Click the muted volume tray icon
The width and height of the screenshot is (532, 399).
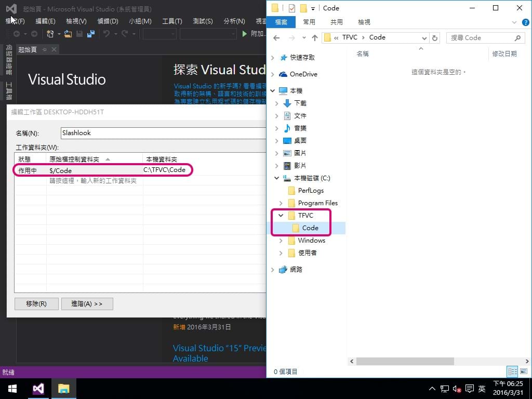[457, 389]
